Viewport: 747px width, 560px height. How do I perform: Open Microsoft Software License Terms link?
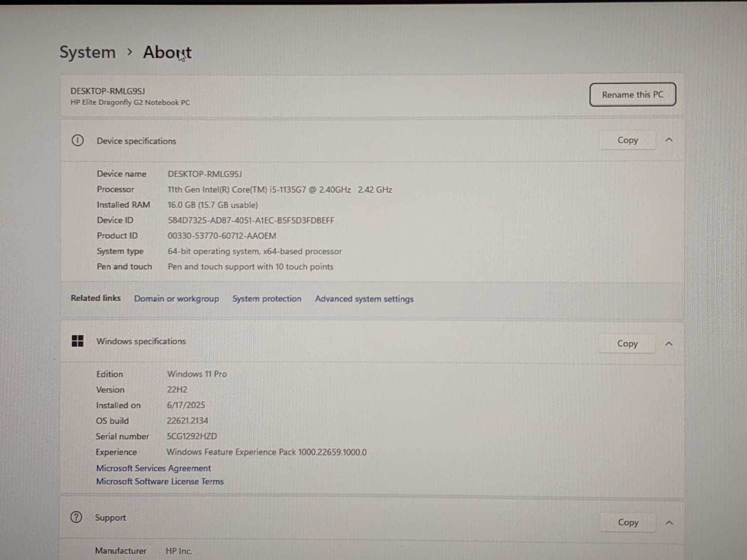160,481
